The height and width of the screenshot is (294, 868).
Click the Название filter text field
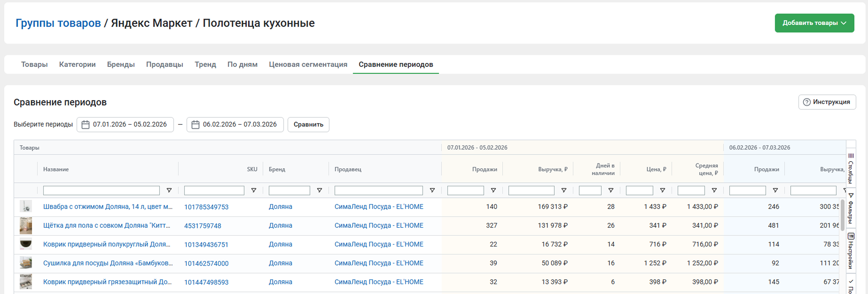pos(101,191)
